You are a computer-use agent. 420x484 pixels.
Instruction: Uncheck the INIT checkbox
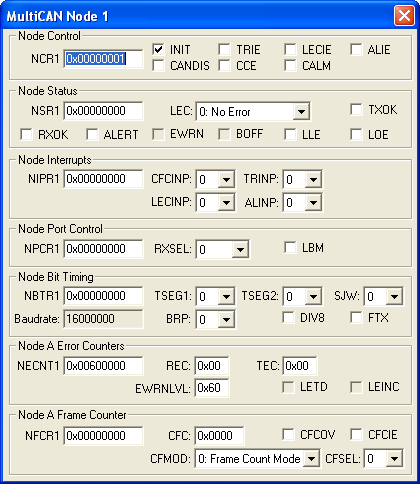(x=158, y=50)
